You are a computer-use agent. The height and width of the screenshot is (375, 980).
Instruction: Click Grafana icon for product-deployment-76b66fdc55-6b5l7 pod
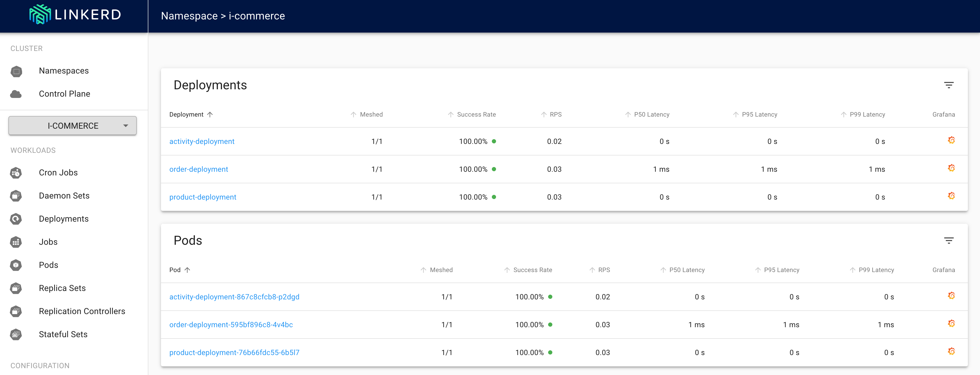[951, 351]
